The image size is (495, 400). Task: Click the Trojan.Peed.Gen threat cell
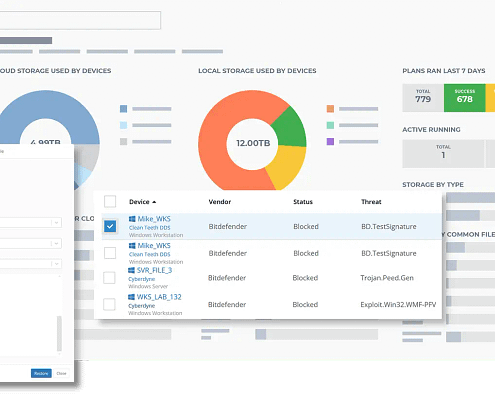point(387,278)
